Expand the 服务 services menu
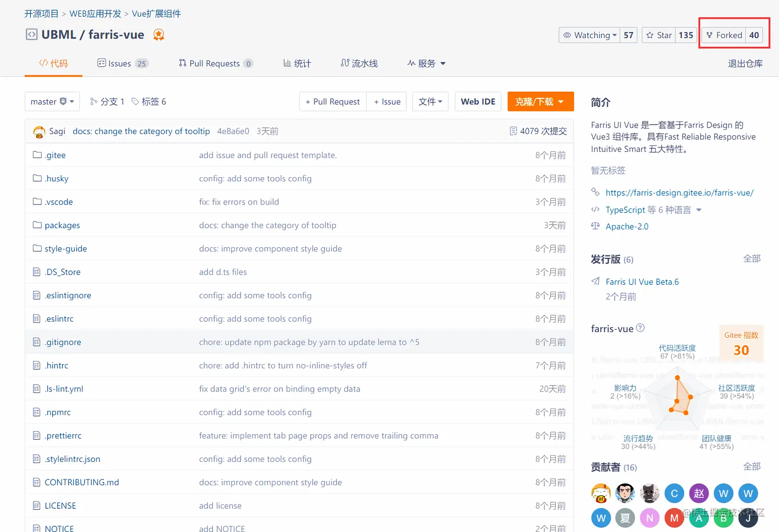This screenshot has height=532, width=779. [426, 63]
